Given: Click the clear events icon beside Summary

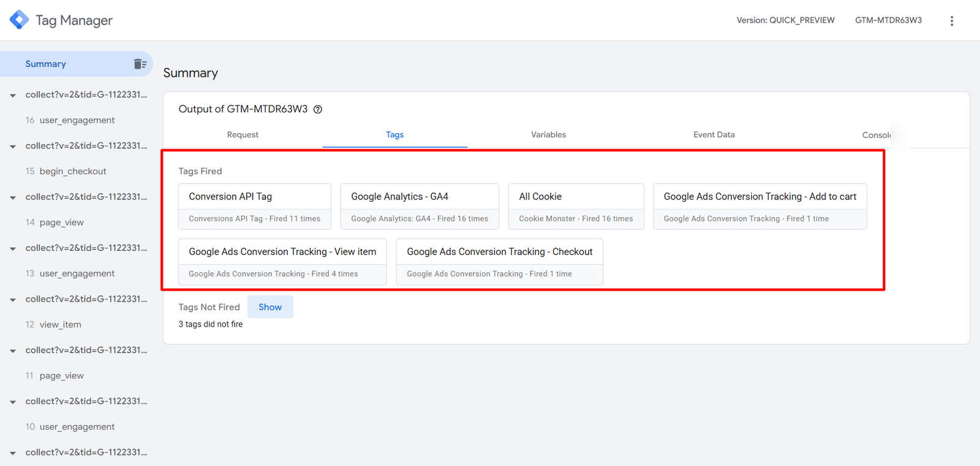Looking at the screenshot, I should tap(140, 64).
